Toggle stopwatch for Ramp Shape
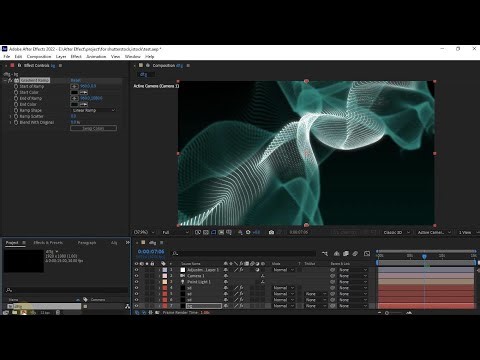This screenshot has height=360, width=480. [16, 110]
